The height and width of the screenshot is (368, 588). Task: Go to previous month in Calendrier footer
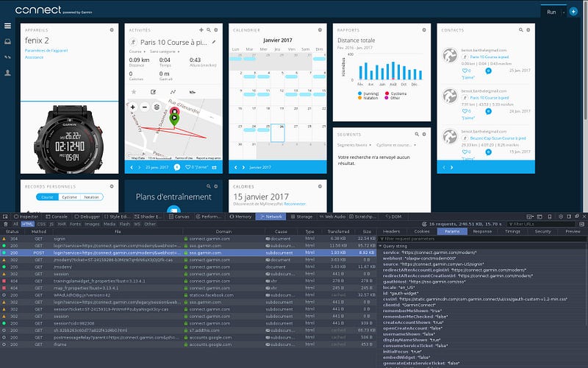[235, 167]
